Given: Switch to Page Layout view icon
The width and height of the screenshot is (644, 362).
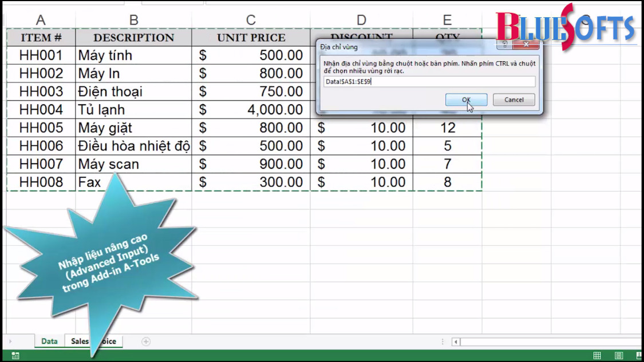Looking at the screenshot, I should coord(619,356).
